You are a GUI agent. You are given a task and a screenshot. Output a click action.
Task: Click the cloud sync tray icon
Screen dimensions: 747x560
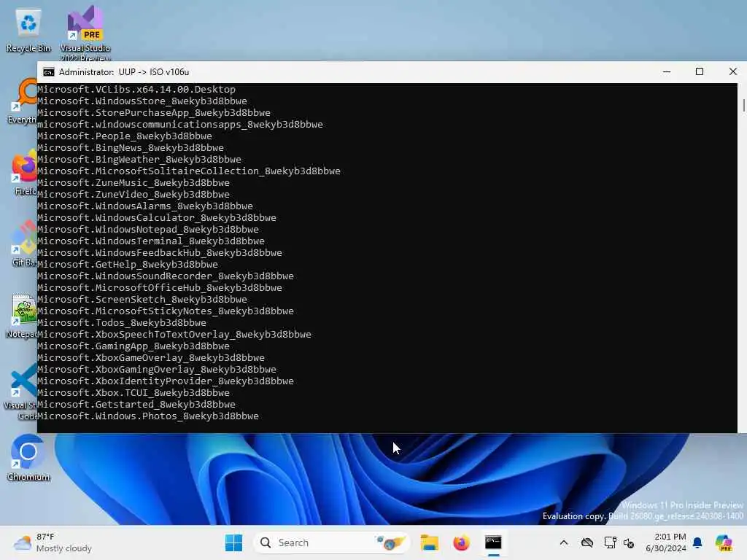click(x=587, y=542)
